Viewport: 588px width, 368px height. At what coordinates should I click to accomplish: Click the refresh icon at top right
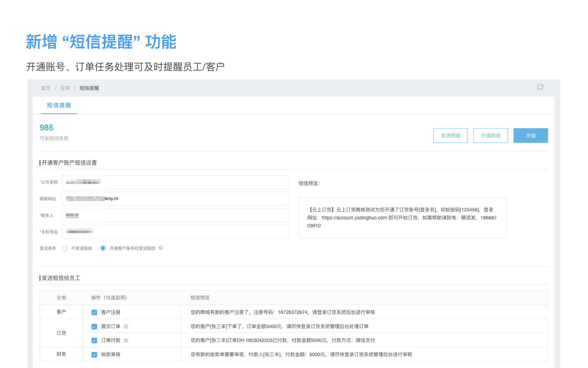[x=541, y=87]
